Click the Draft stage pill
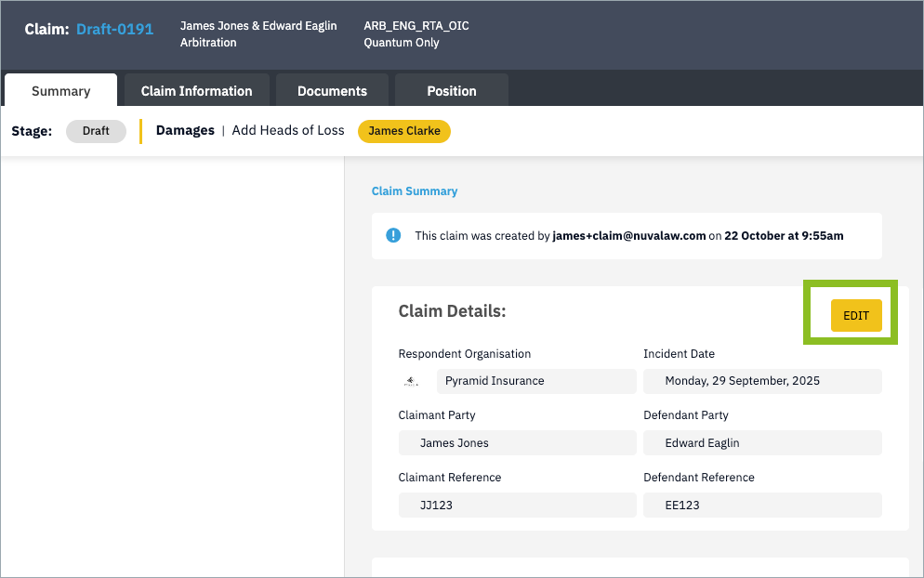 pyautogui.click(x=96, y=131)
